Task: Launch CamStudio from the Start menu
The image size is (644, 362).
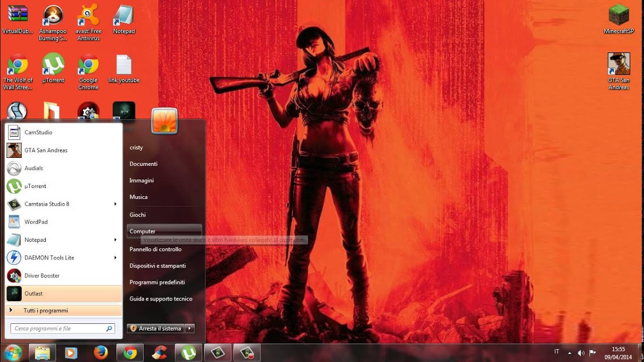Action: (x=63, y=132)
